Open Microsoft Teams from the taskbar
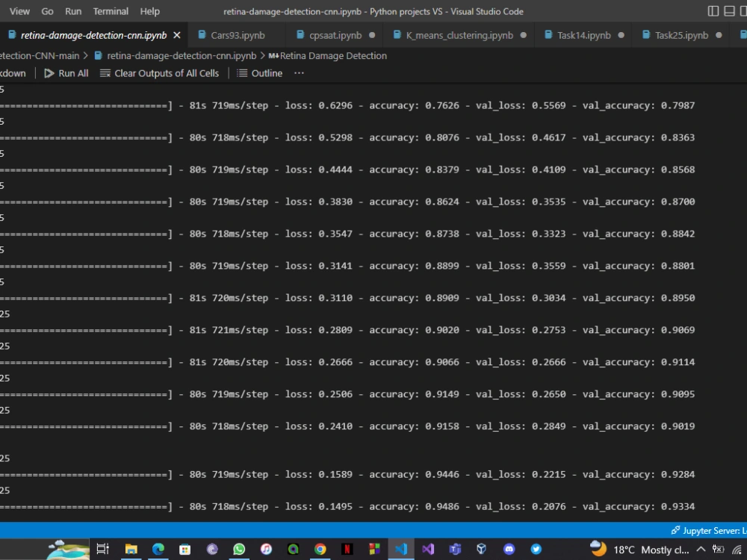The image size is (747, 560). pos(455,549)
